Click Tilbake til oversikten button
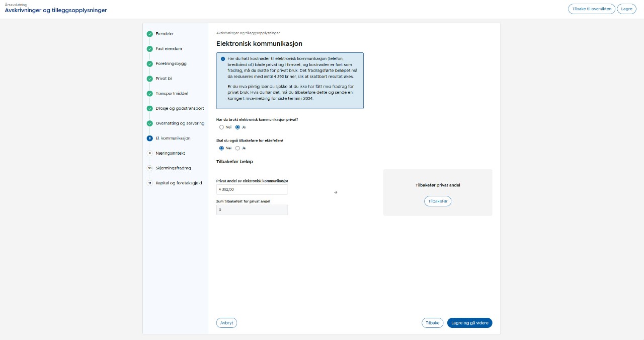Image resolution: width=644 pixels, height=340 pixels. (591, 9)
